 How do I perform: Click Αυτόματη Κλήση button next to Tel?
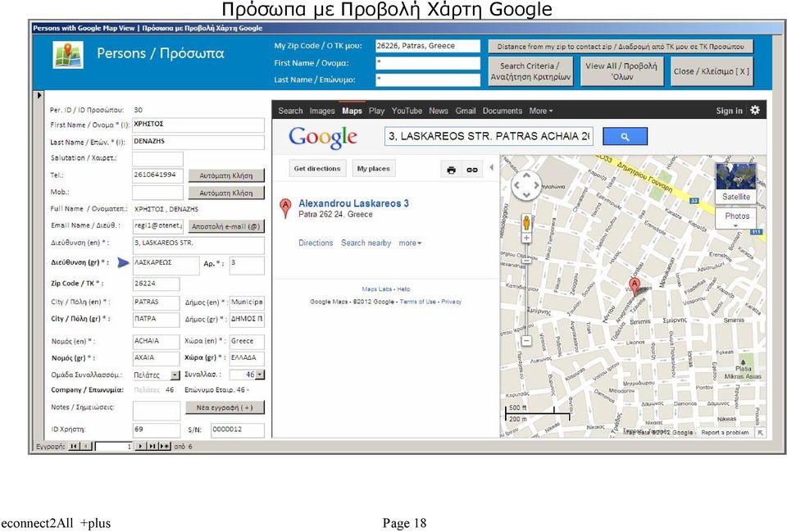[226, 175]
